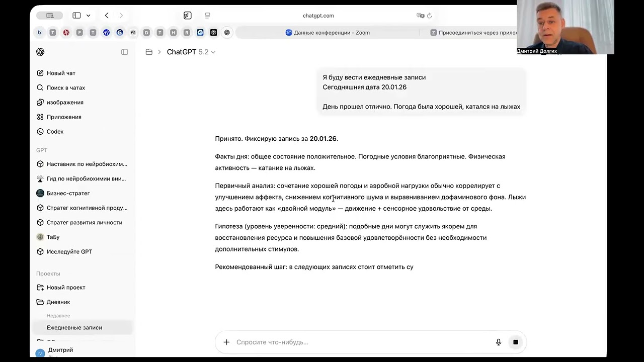Reload the page with the refresh icon
The width and height of the screenshot is (644, 362).
click(x=429, y=16)
